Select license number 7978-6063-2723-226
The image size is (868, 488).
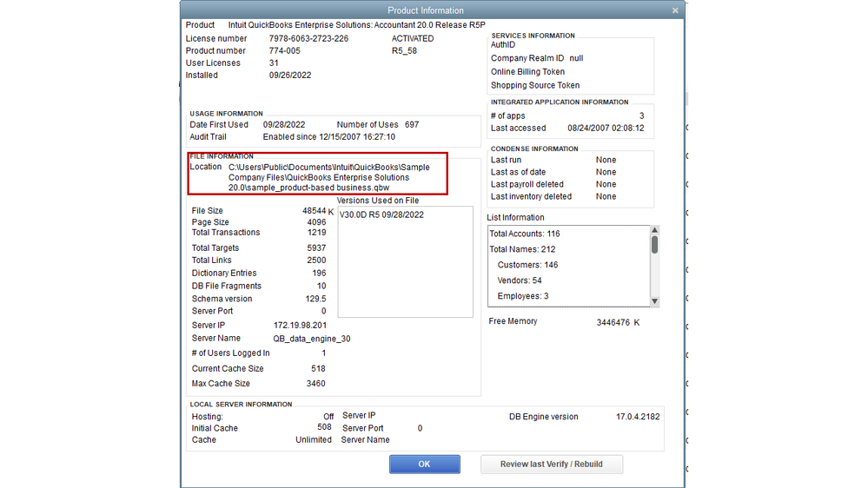coord(308,39)
